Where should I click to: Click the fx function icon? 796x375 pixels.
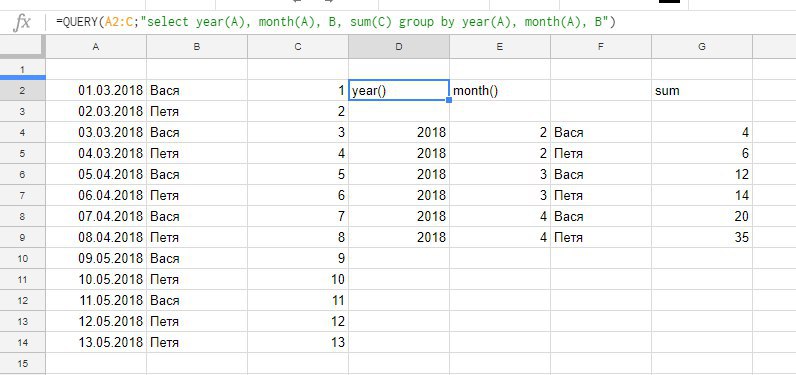point(22,22)
